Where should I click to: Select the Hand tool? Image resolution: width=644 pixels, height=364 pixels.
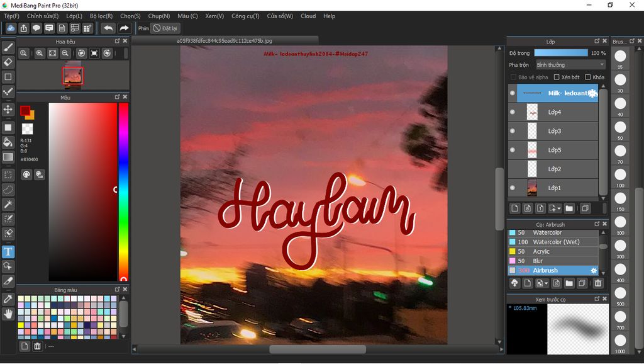pyautogui.click(x=8, y=314)
